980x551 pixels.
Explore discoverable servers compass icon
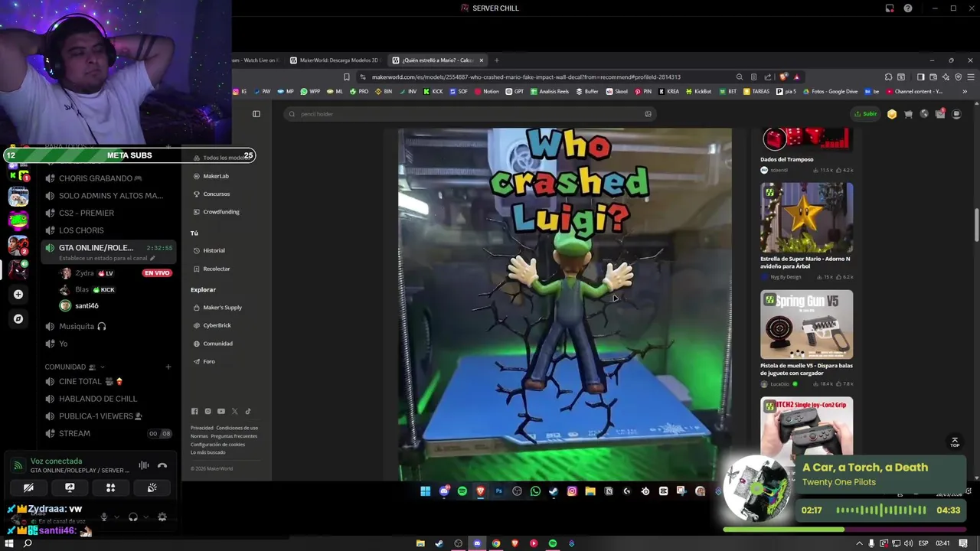pyautogui.click(x=18, y=318)
